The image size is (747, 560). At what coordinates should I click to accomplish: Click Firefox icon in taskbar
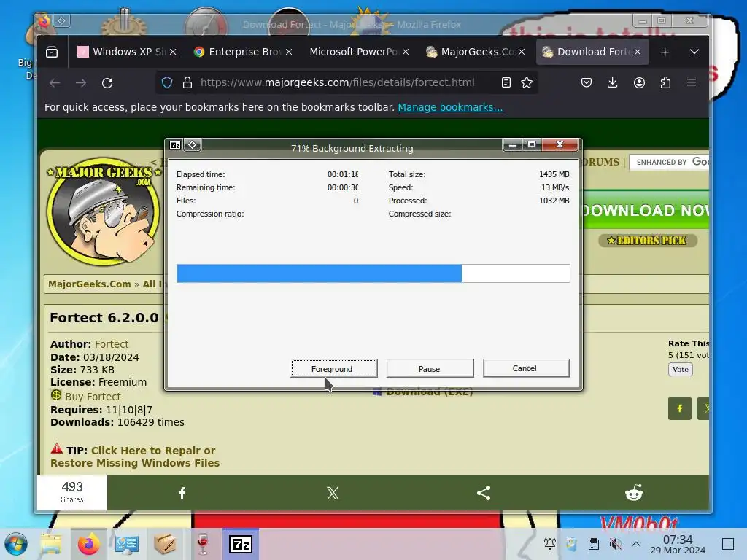[88, 544]
